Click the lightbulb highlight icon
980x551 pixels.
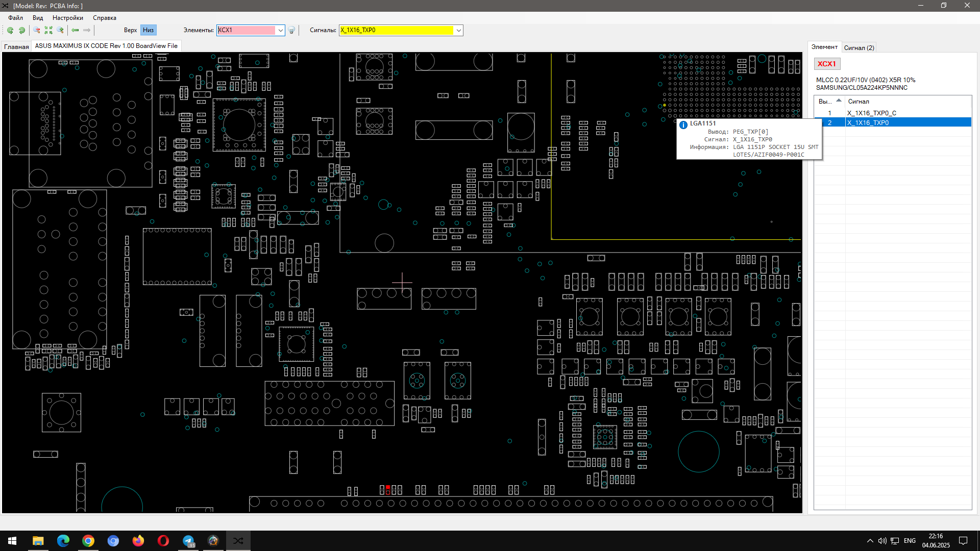click(x=291, y=30)
